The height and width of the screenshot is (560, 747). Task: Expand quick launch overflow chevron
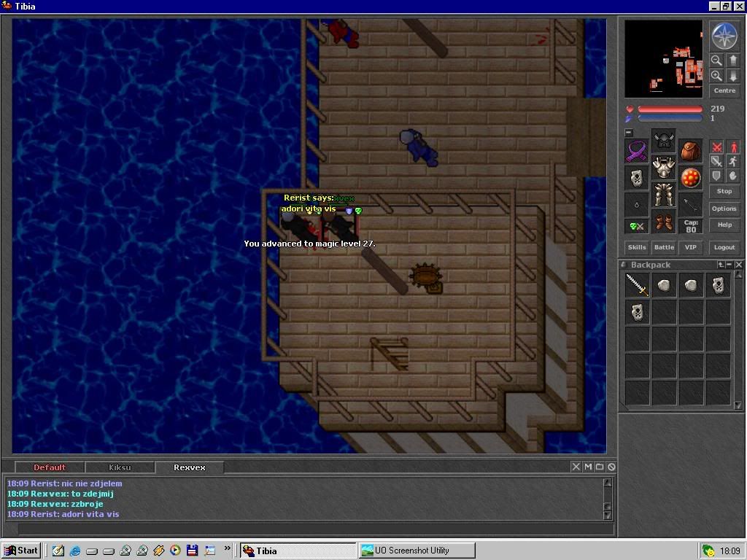tap(228, 548)
